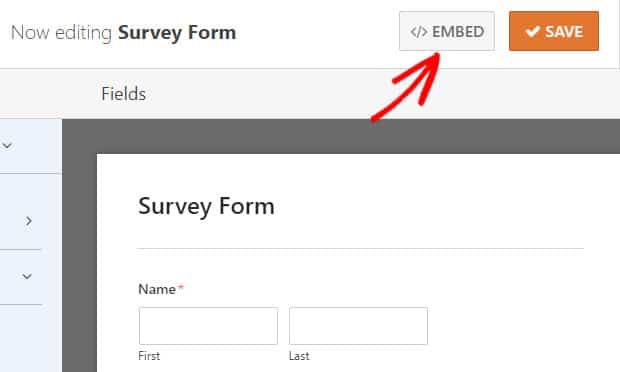Click into the First name input
This screenshot has height=372, width=620.
point(208,326)
